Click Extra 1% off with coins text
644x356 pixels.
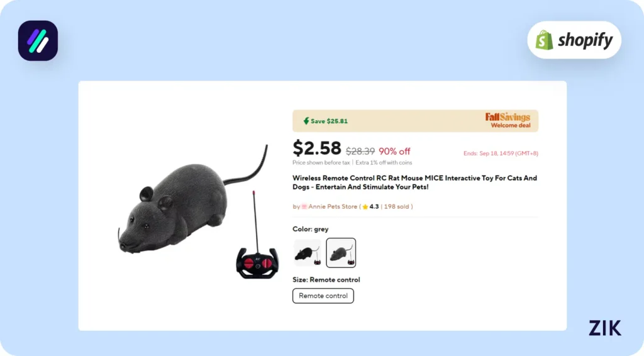pos(384,163)
